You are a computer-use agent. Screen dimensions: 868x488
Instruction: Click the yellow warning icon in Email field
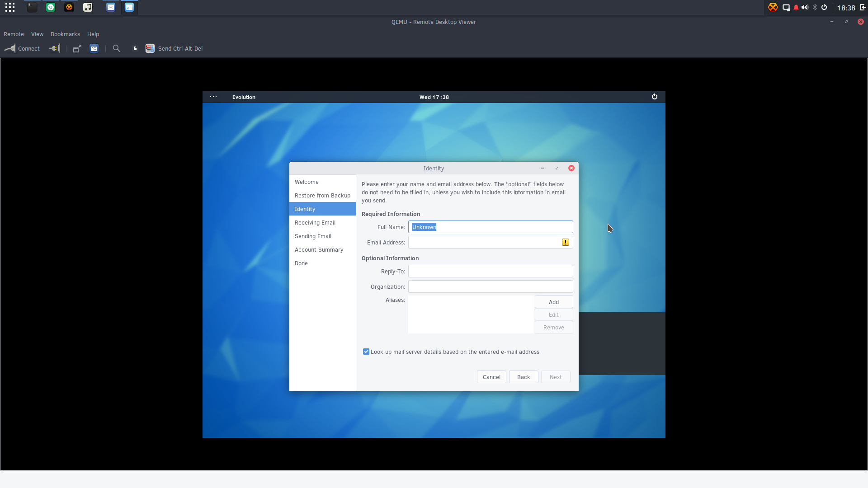(x=566, y=242)
